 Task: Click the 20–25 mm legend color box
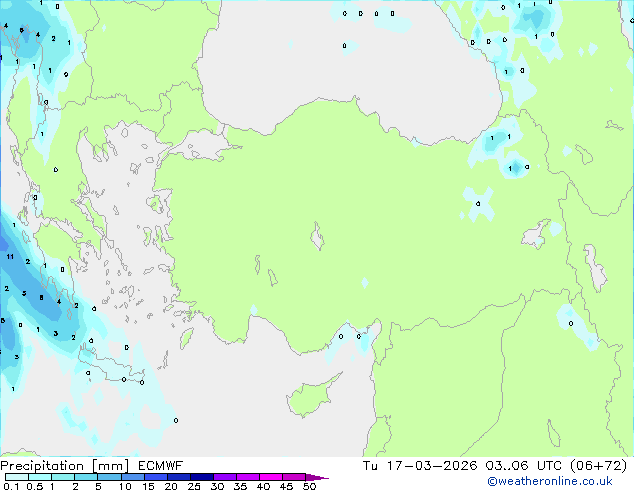tap(178, 477)
